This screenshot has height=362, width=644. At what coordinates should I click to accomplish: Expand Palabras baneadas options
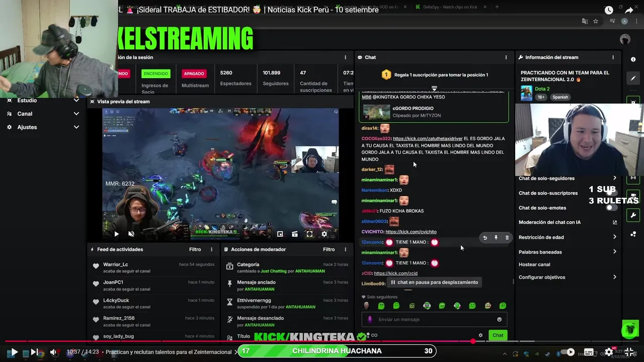(614, 251)
